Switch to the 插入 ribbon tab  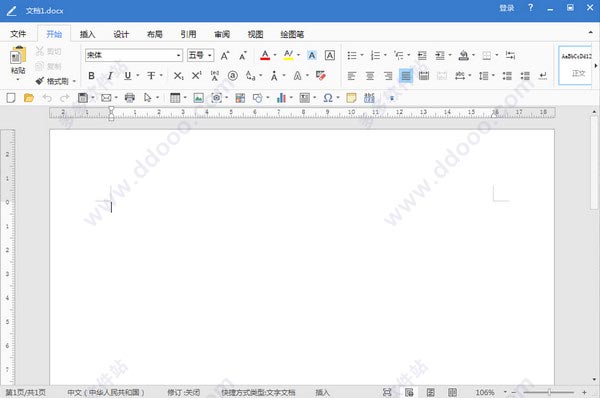click(x=87, y=34)
